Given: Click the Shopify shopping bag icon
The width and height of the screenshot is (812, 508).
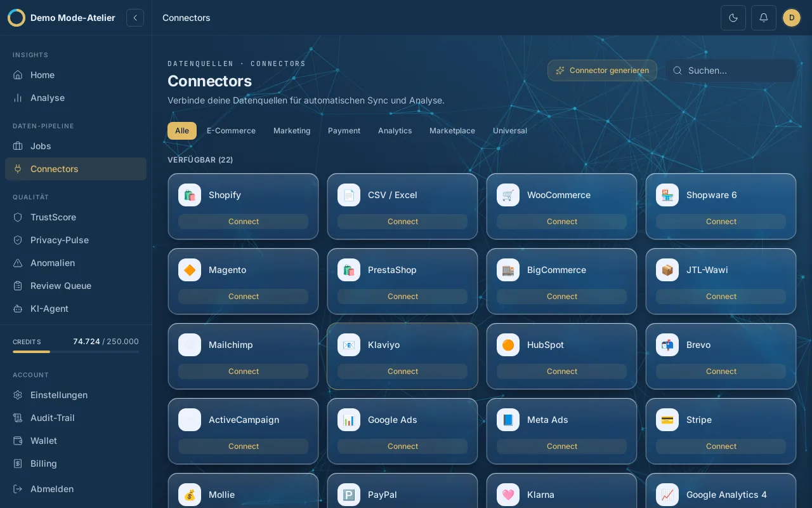Looking at the screenshot, I should point(190,195).
